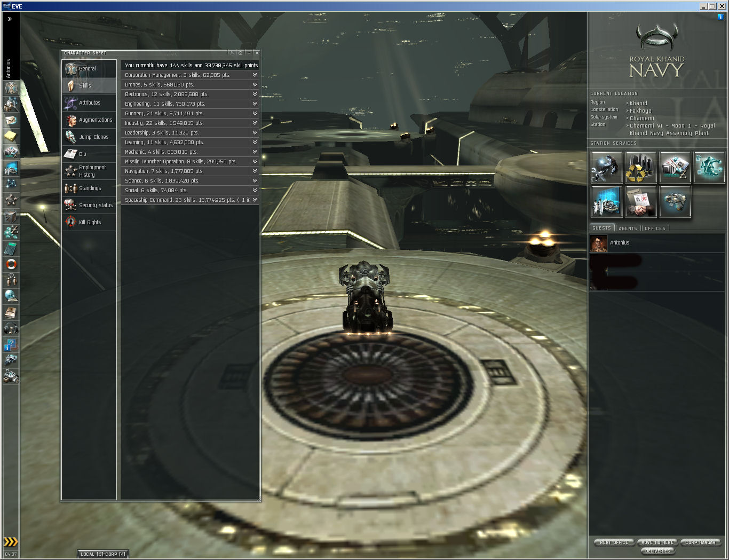Click the yellow chevrons at Neocom bottom

coord(11,542)
